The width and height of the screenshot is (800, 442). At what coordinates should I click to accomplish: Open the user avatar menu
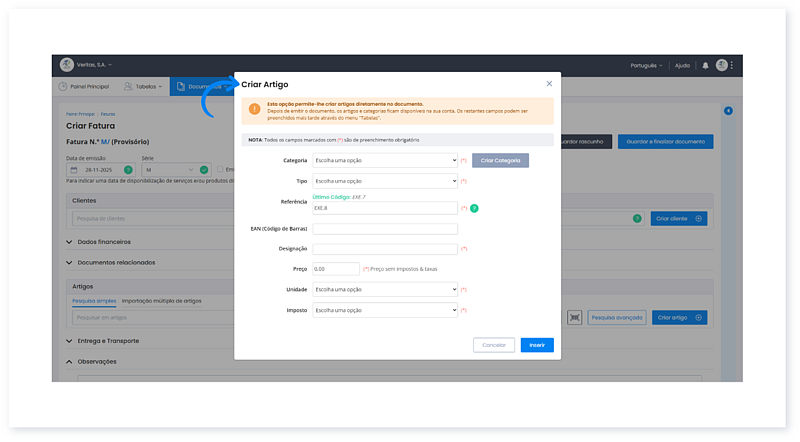(722, 65)
